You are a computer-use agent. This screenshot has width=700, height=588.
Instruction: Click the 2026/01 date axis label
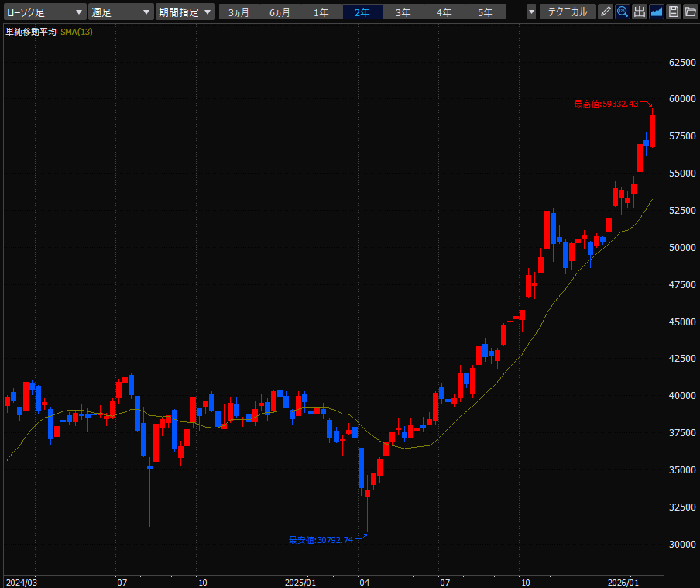623,583
